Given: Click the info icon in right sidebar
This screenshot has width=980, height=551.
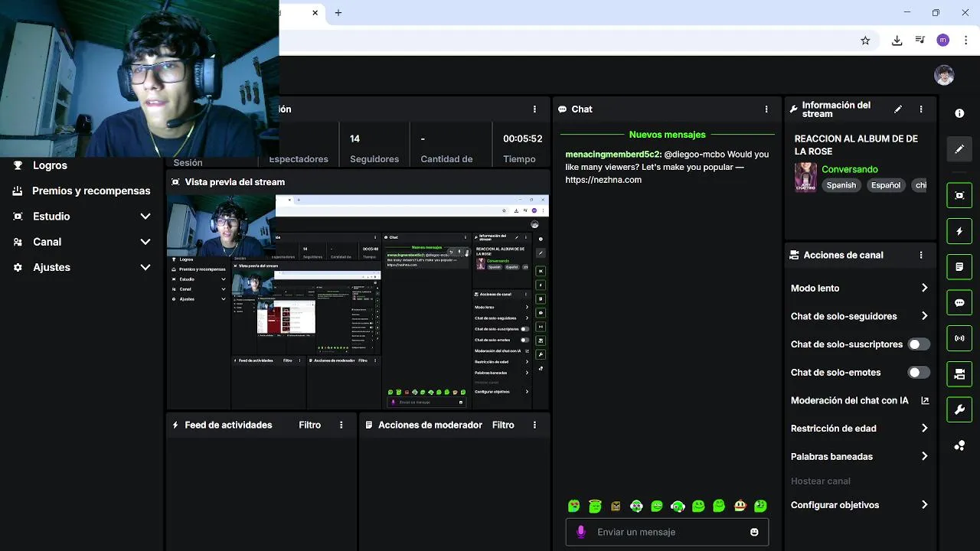Looking at the screenshot, I should (x=959, y=113).
